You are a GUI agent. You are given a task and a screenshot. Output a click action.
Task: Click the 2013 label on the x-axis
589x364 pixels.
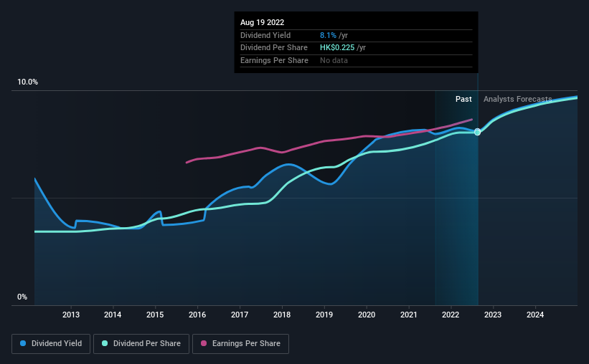point(70,315)
